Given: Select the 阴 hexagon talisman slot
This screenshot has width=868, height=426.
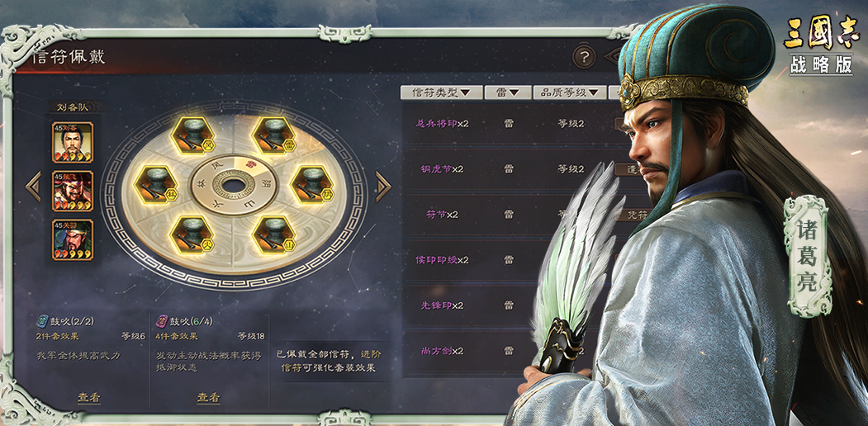Looking at the screenshot, I should [312, 185].
